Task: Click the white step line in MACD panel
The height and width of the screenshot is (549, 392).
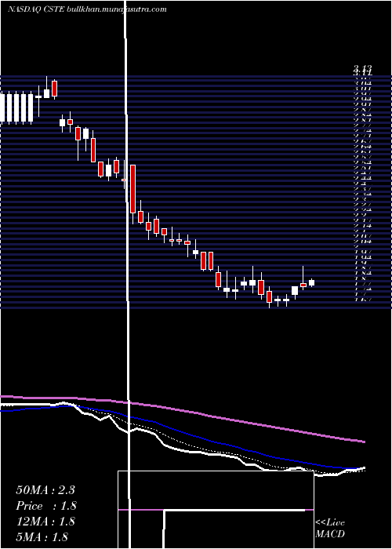Action: point(234,511)
